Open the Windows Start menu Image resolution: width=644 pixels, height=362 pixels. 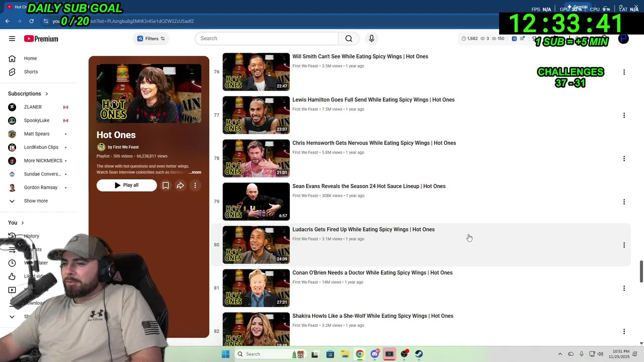pos(225,354)
